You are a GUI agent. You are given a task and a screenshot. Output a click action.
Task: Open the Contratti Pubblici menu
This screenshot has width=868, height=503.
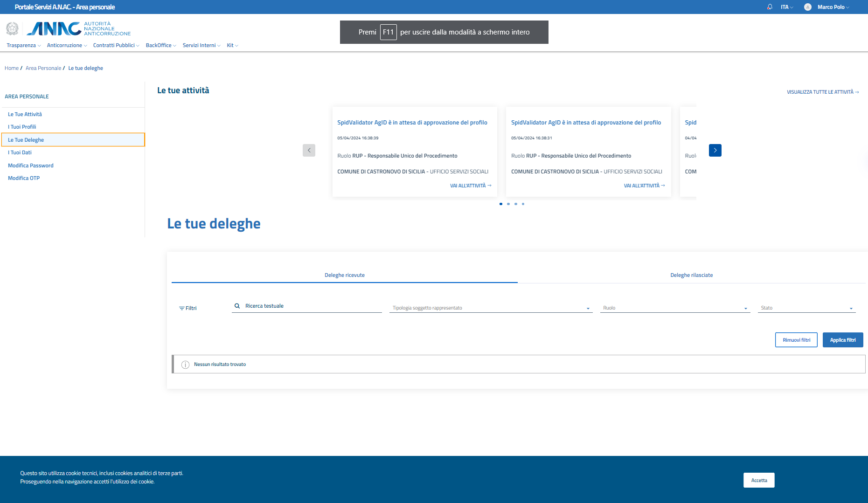point(116,45)
